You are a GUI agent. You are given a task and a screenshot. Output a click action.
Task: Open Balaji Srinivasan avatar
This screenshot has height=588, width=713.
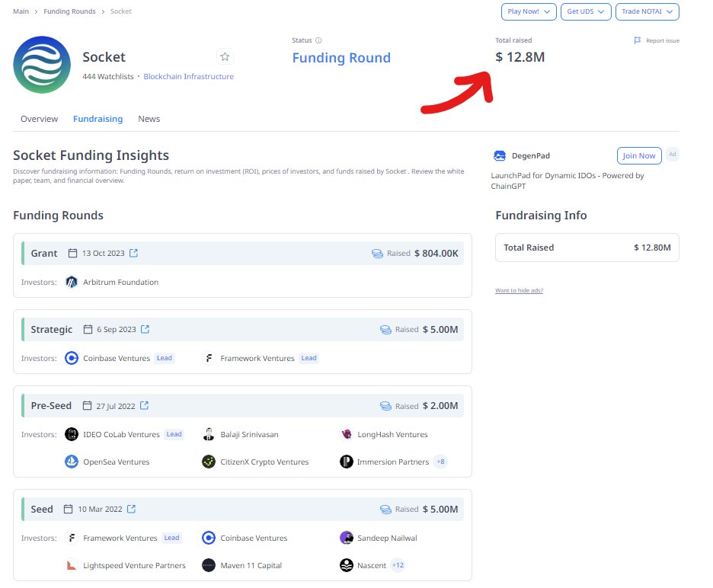pos(209,434)
